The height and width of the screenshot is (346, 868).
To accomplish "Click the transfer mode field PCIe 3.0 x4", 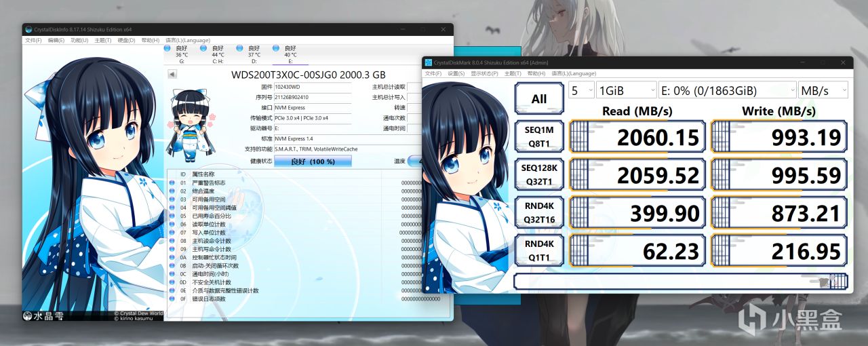I will click(313, 118).
